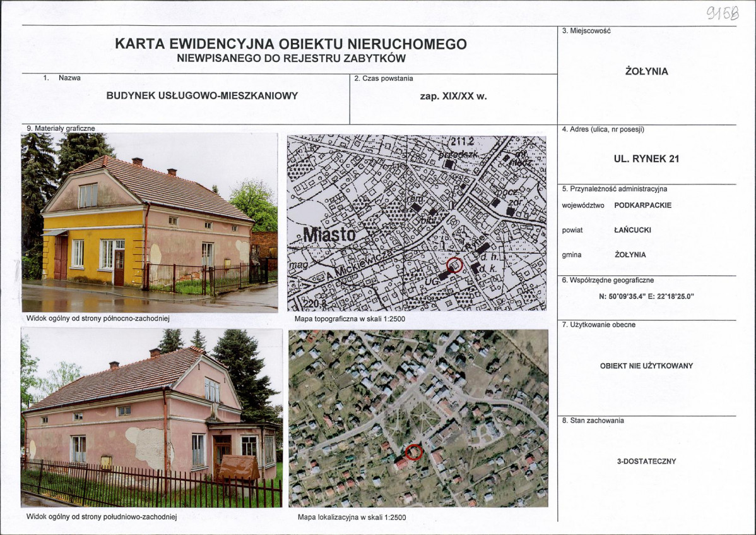Click caption 'Widok ogólny od strony północno-zachodniej'
This screenshot has height=535, width=756.
98,319
